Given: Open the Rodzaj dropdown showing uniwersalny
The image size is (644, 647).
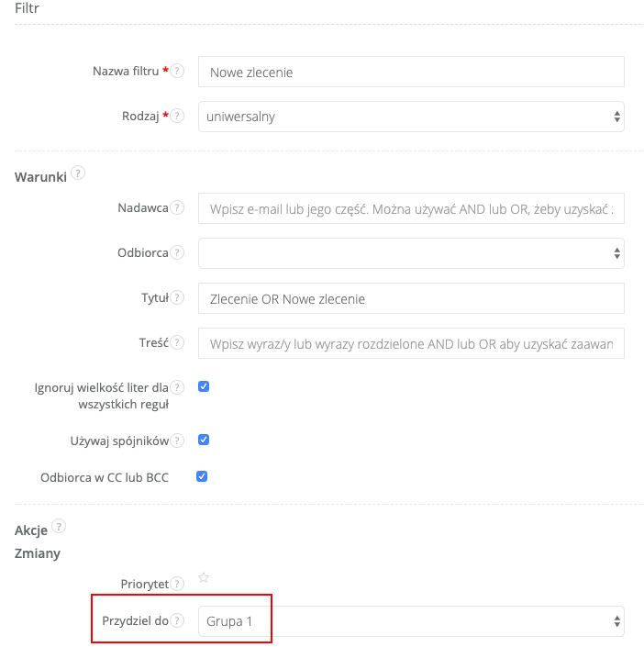Looking at the screenshot, I should pos(411,117).
